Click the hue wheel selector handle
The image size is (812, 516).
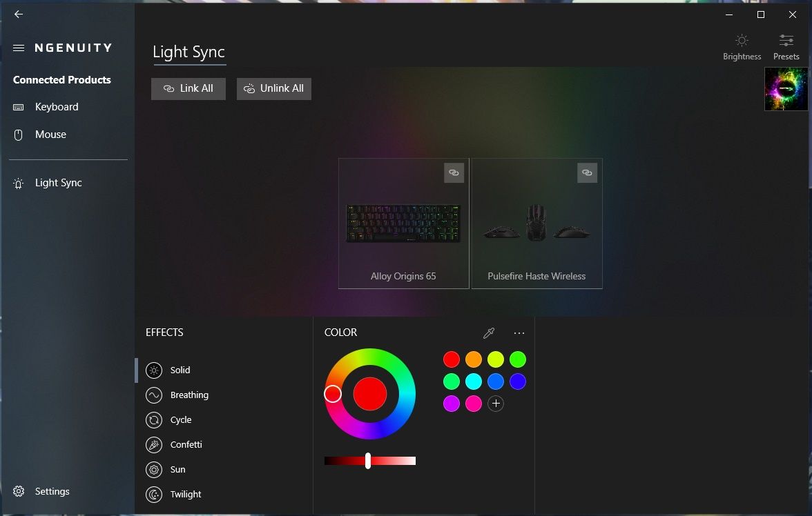pos(333,394)
